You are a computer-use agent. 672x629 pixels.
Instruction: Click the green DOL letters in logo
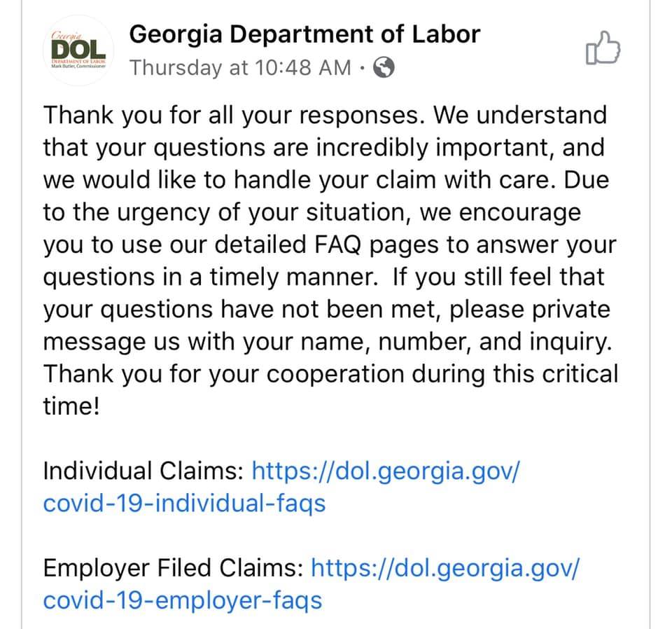[78, 50]
